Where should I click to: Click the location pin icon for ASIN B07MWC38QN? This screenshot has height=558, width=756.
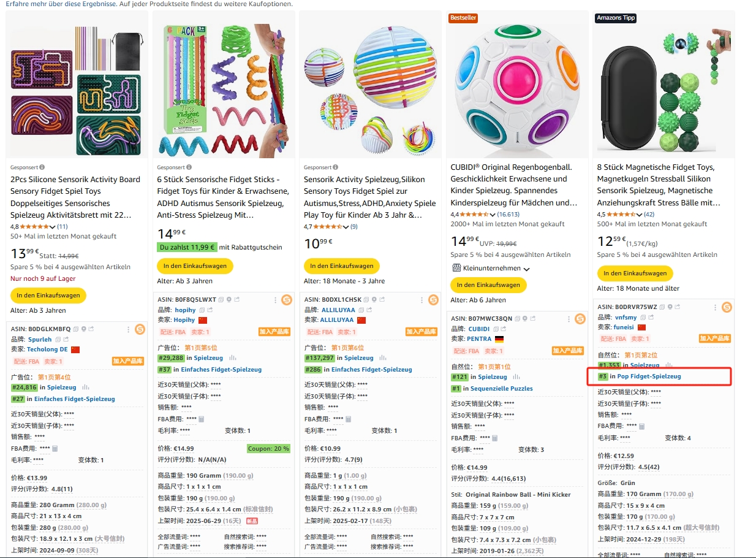click(524, 319)
